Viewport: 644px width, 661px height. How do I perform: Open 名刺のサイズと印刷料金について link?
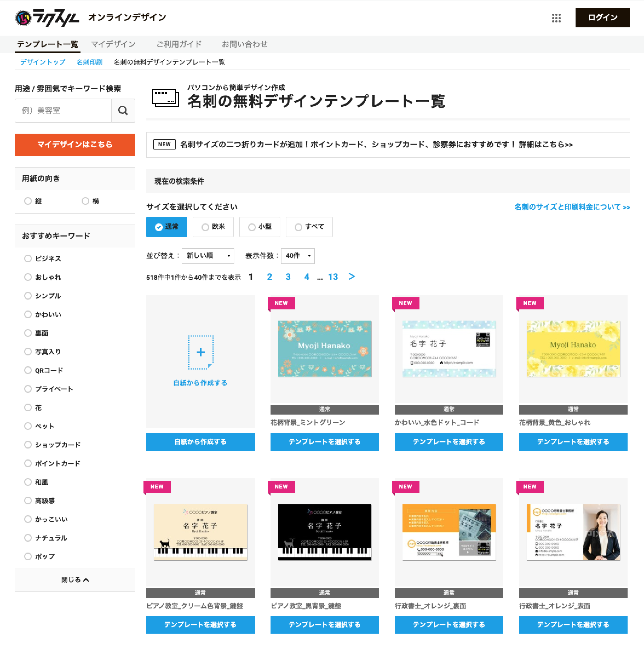pos(572,207)
